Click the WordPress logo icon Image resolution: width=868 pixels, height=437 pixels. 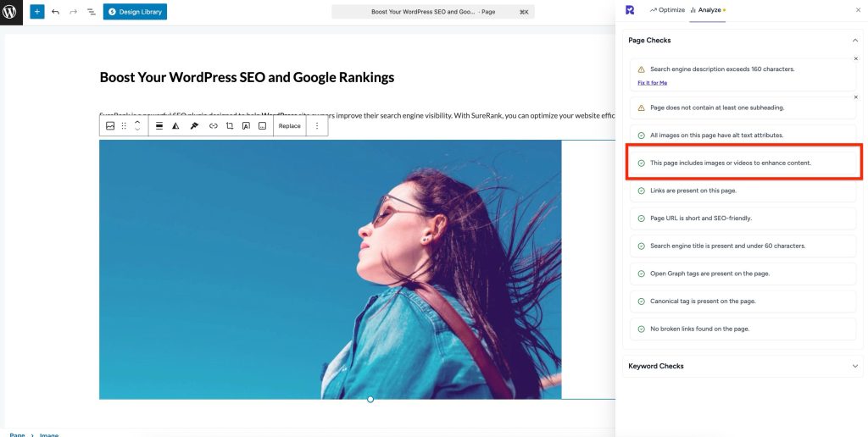click(x=10, y=12)
